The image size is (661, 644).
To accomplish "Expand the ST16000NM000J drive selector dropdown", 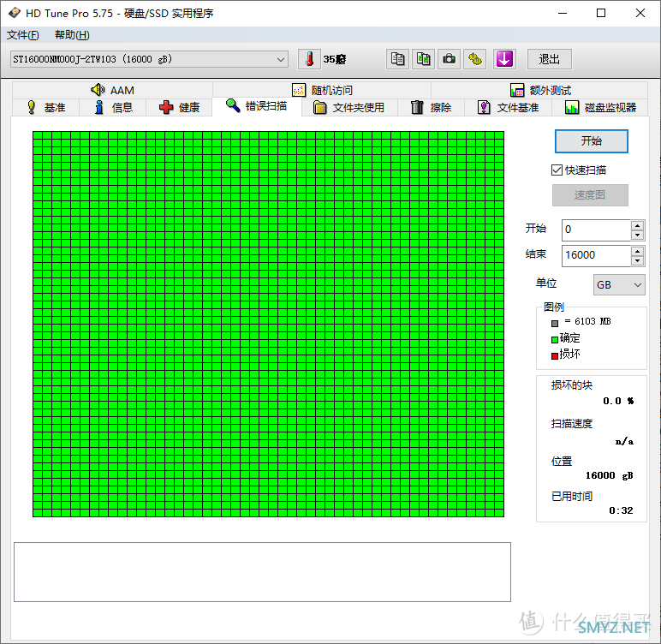I will 281,59.
